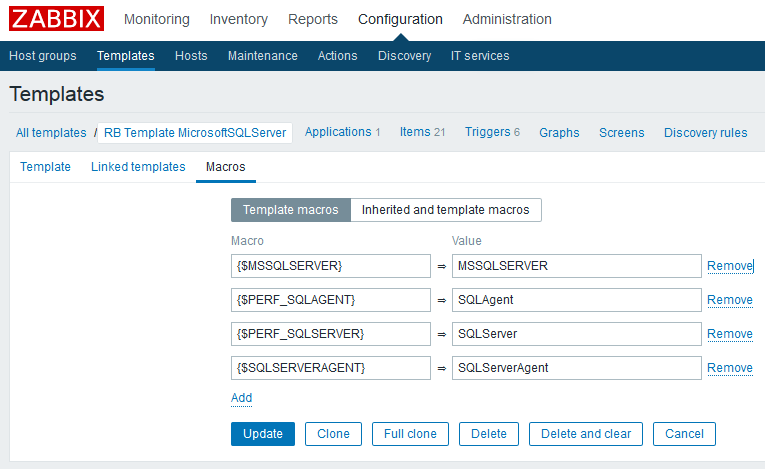The width and height of the screenshot is (765, 469).
Task: Open the Monitoring menu
Action: 157,19
